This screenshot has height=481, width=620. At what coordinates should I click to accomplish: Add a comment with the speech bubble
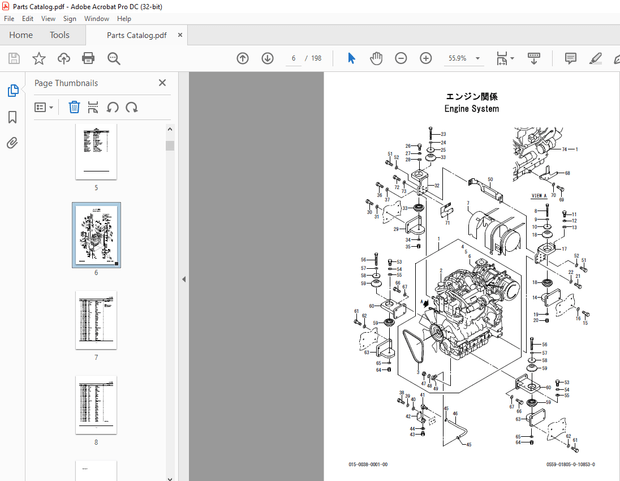570,59
